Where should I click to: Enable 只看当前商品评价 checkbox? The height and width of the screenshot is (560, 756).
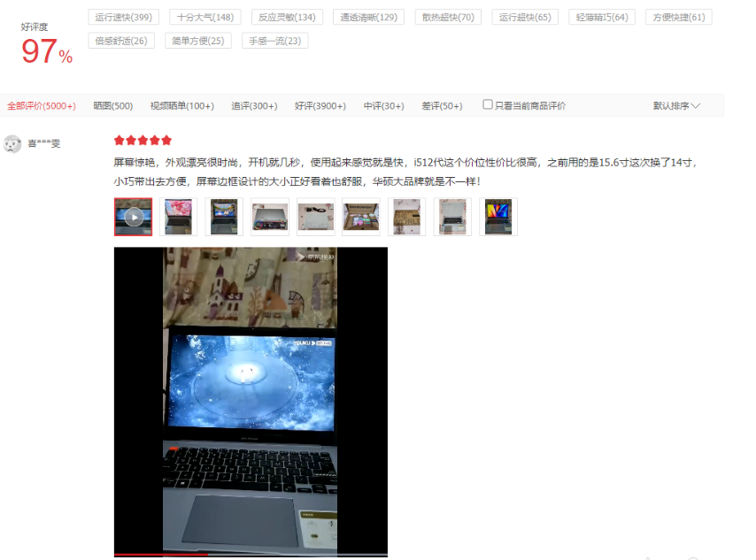(487, 104)
